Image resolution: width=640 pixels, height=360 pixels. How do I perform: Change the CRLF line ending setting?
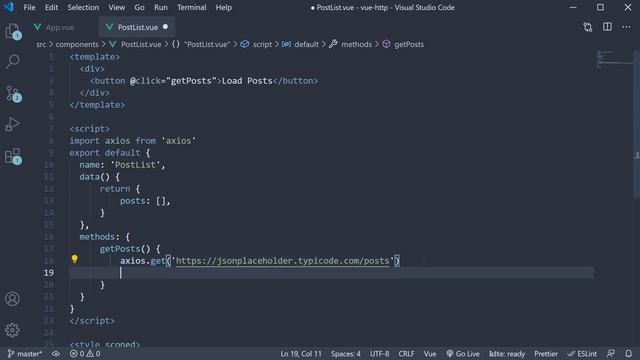406,354
